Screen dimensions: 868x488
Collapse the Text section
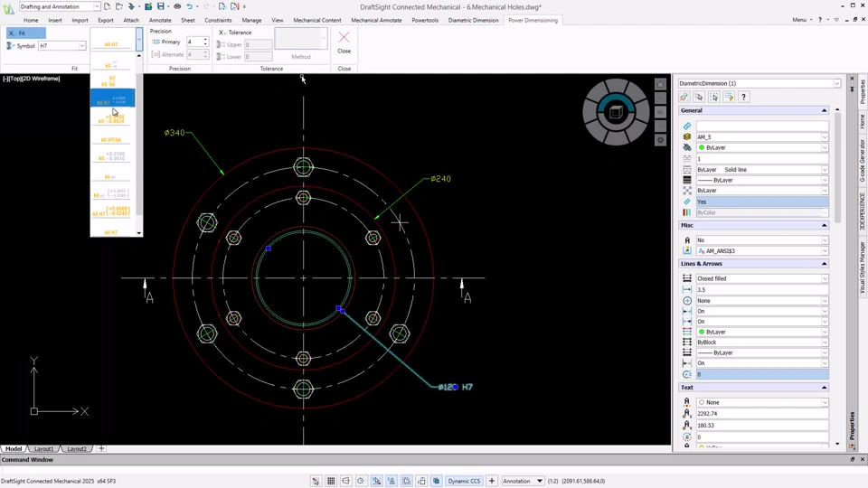824,388
